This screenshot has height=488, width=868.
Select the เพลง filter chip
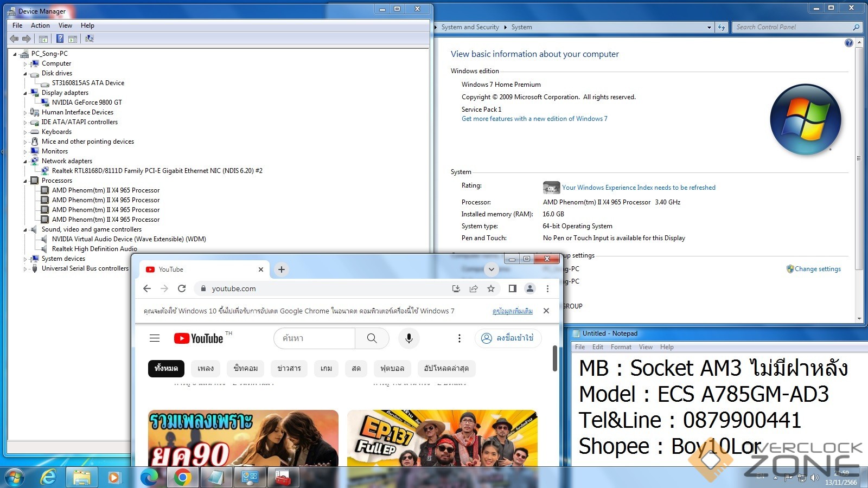click(206, 369)
